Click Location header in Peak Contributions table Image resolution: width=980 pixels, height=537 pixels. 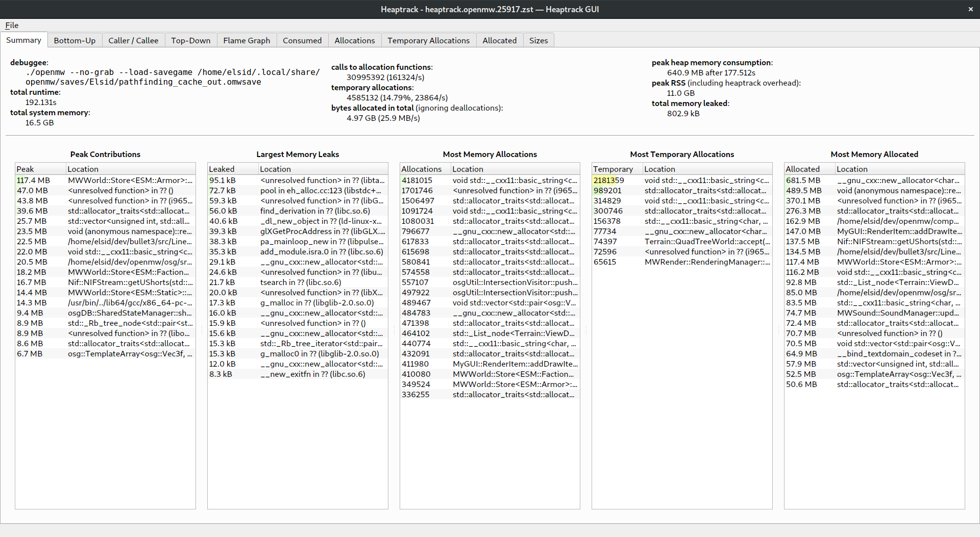pyautogui.click(x=131, y=169)
